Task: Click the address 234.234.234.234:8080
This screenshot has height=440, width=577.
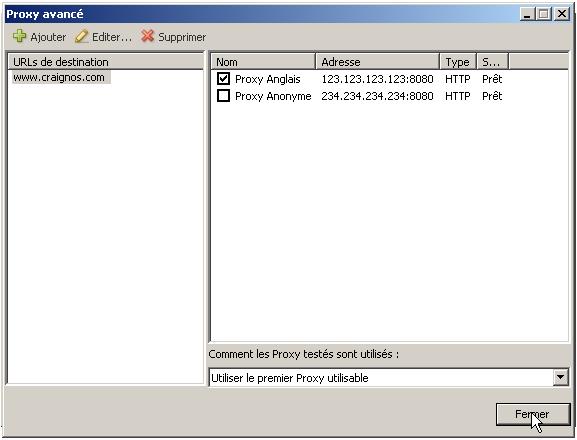Action: click(377, 96)
